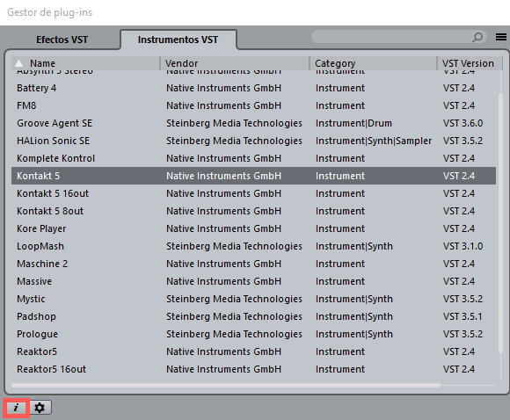Click Instrument|Synth category in LoopMash row

tap(354, 246)
